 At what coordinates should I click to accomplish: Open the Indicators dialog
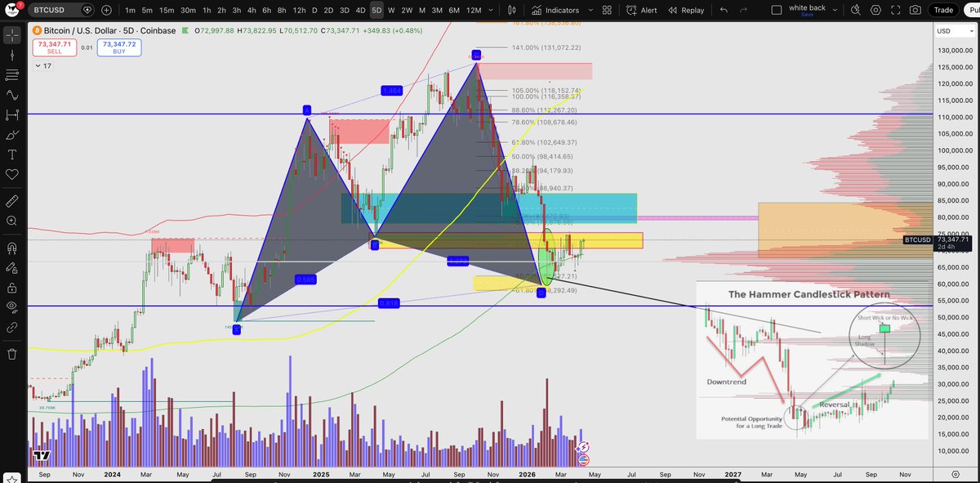(x=555, y=10)
